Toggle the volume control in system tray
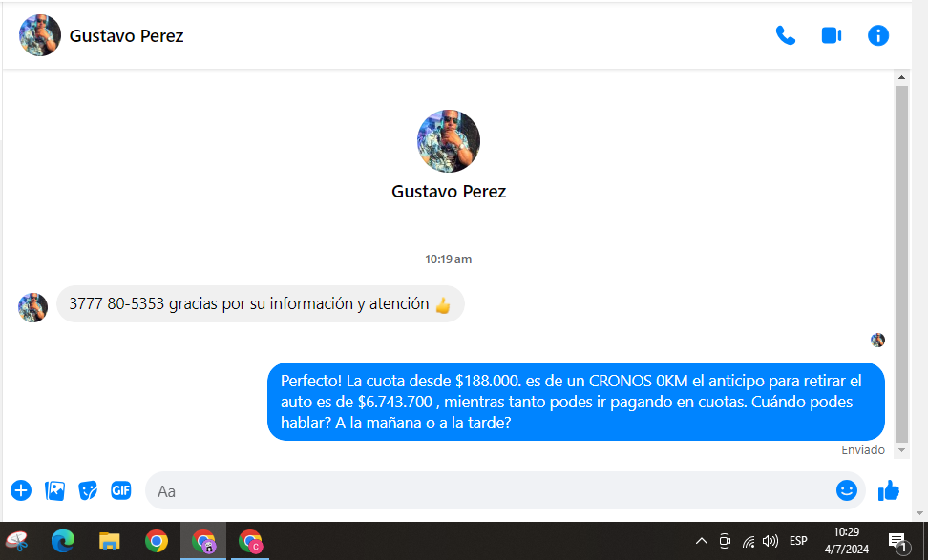This screenshot has width=928, height=560. tap(770, 542)
